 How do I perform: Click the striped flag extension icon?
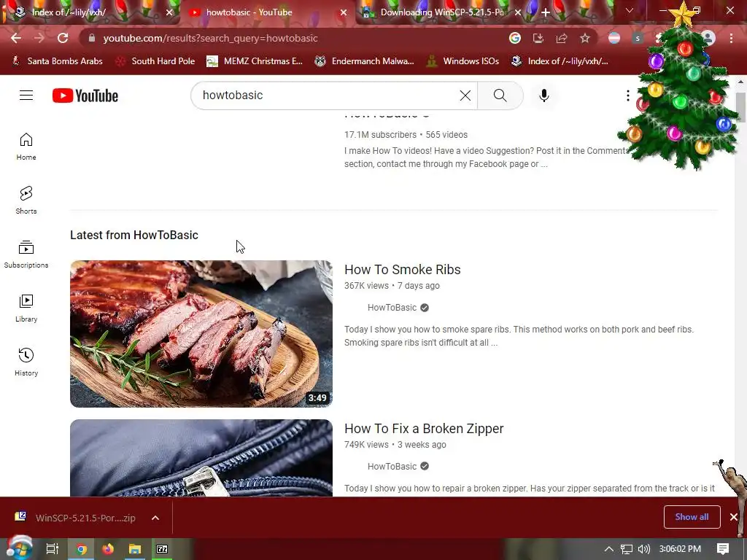click(614, 38)
